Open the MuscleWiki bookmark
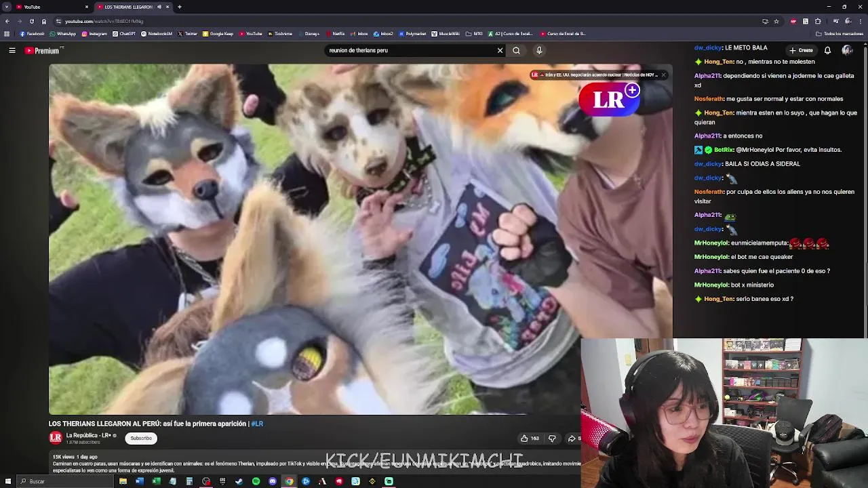 point(446,34)
